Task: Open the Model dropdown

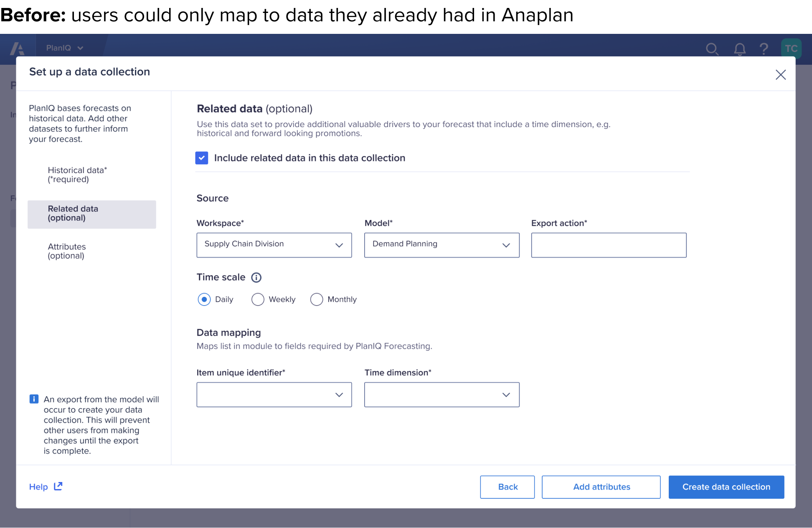Action: [442, 245]
